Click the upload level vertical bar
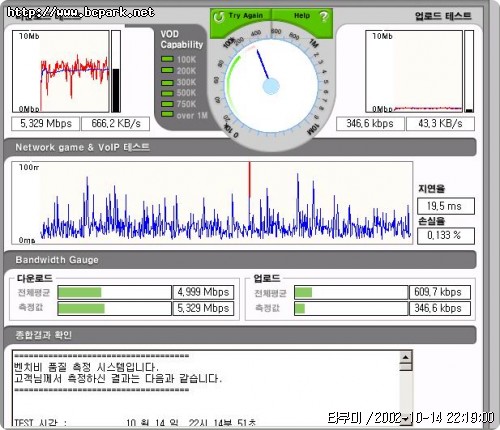 click(x=469, y=71)
